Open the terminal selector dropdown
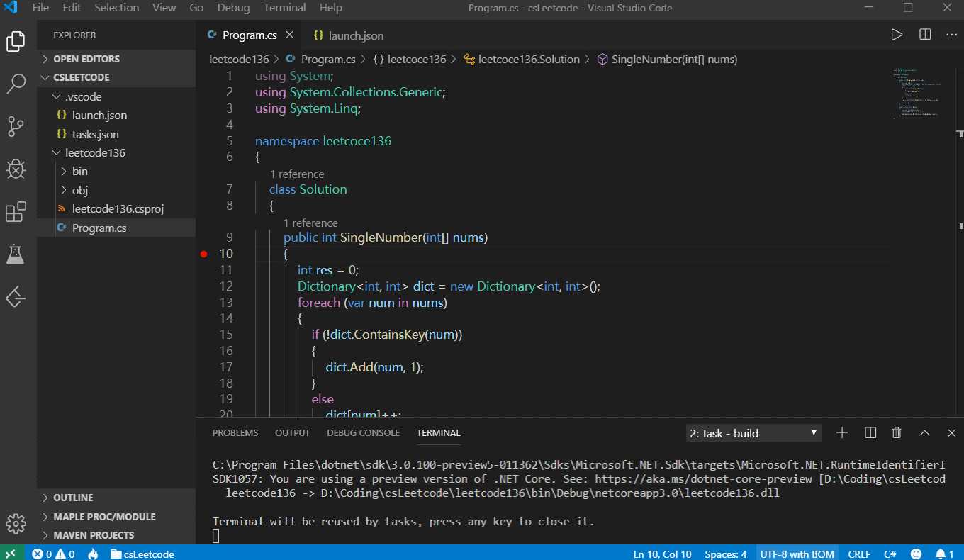The height and width of the screenshot is (560, 964). coord(754,433)
